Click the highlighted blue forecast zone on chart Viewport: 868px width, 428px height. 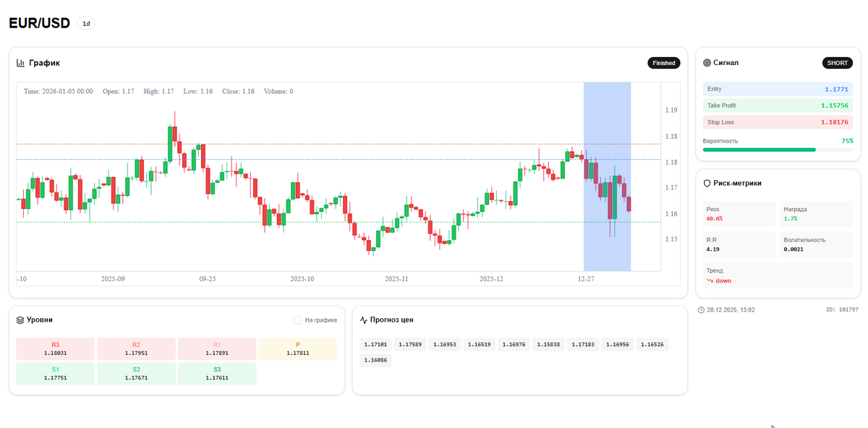click(x=607, y=176)
